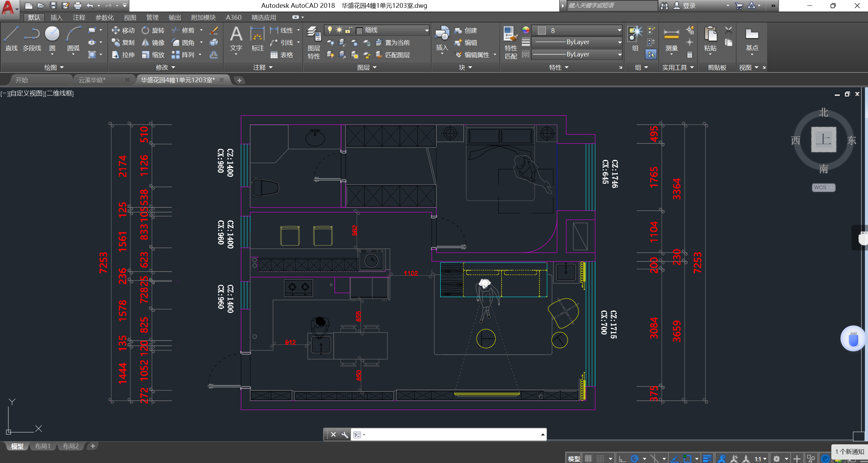Click the Move (移动) tool
Image resolution: width=868 pixels, height=463 pixels.
point(123,30)
